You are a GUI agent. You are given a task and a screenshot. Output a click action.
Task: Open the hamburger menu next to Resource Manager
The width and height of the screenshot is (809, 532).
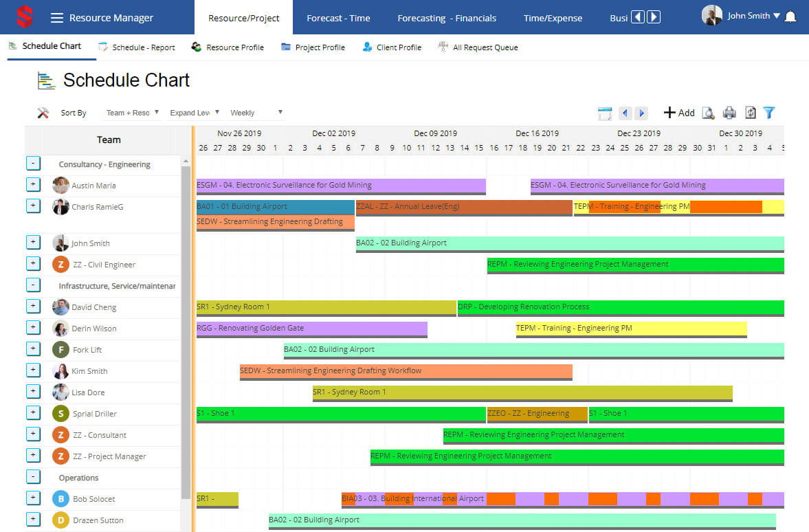(57, 18)
